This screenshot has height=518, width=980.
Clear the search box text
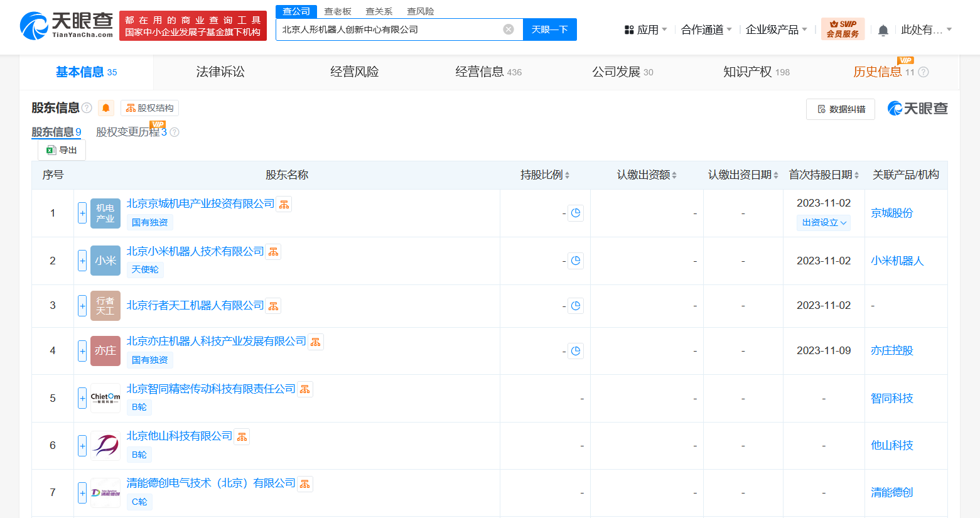[509, 30]
